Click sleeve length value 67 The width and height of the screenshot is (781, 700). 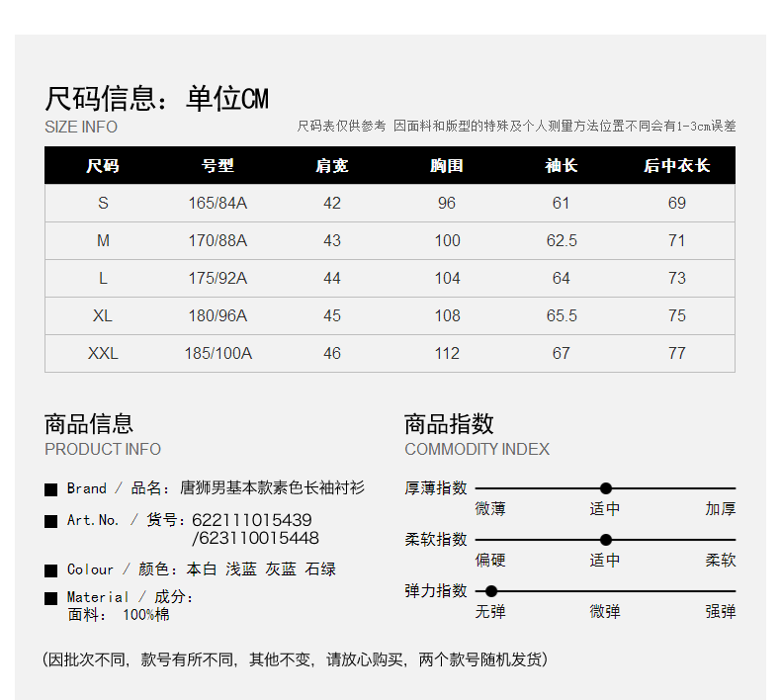[561, 353]
